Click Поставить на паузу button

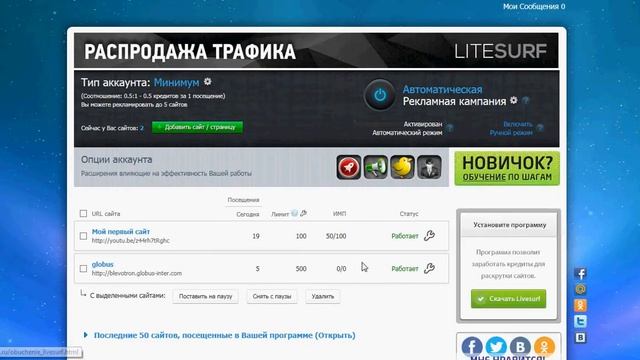(205, 296)
